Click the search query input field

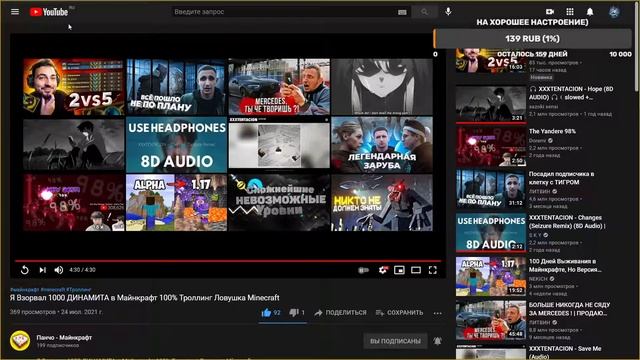click(284, 12)
